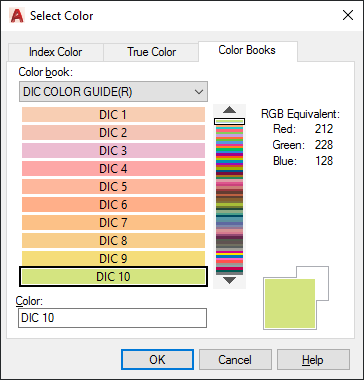Open Help for color selection
The width and height of the screenshot is (364, 380).
(313, 360)
